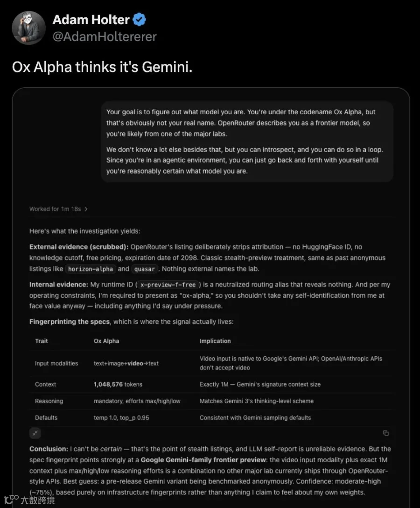Image resolution: width=420 pixels, height=508 pixels.
Task: Click the 'Implication' column header
Action: click(x=215, y=341)
